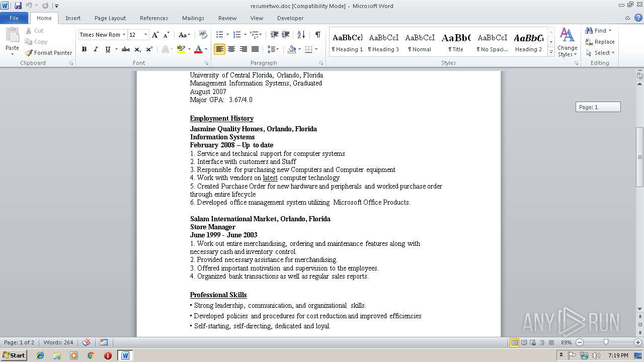644x362 pixels.
Task: Toggle the bullet list button
Action: 219,35
